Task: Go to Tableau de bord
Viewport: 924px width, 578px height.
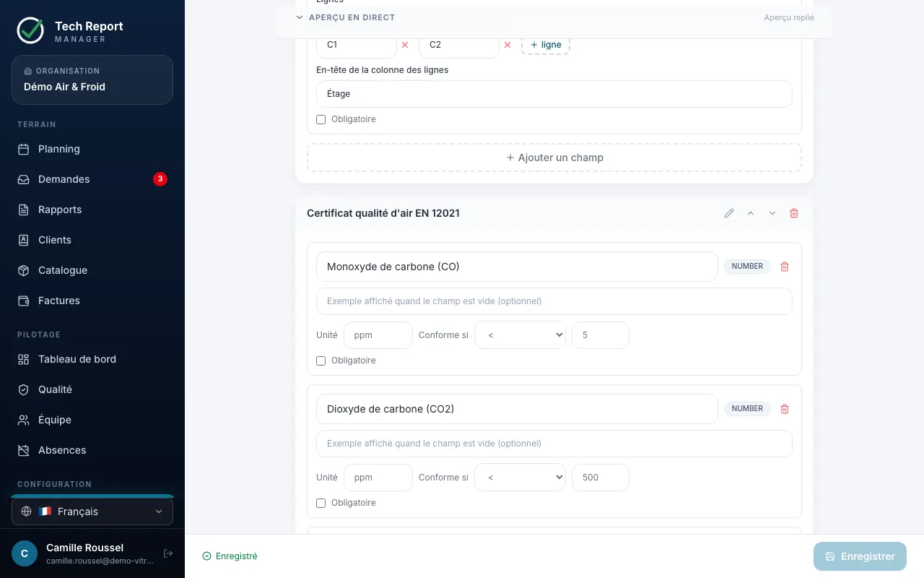Action: (x=92, y=359)
